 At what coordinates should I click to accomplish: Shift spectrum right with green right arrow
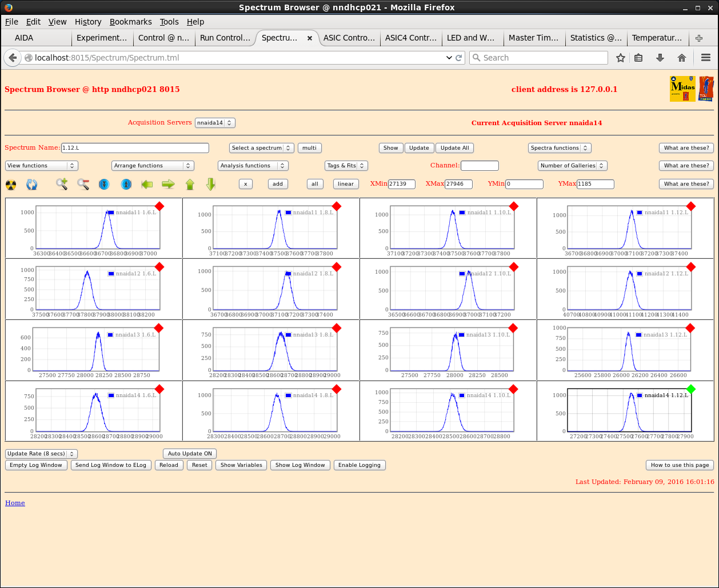[168, 184]
